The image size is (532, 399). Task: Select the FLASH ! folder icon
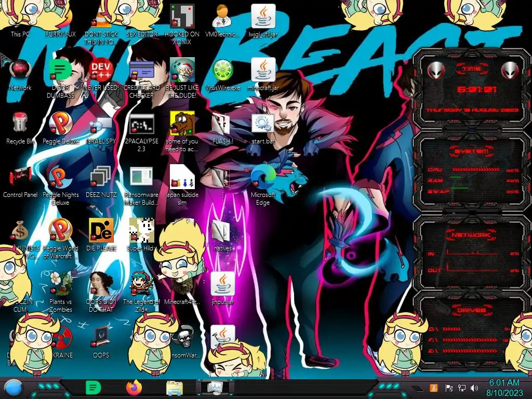click(x=222, y=128)
